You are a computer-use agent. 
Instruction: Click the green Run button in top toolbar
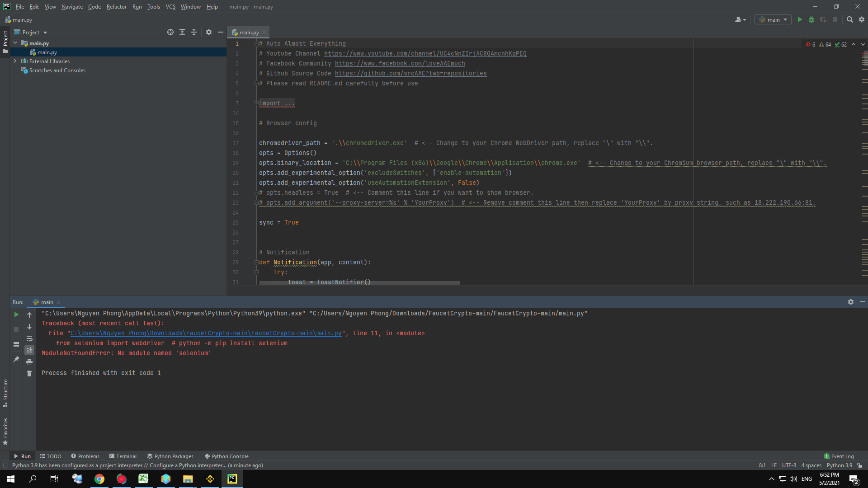pyautogui.click(x=800, y=19)
